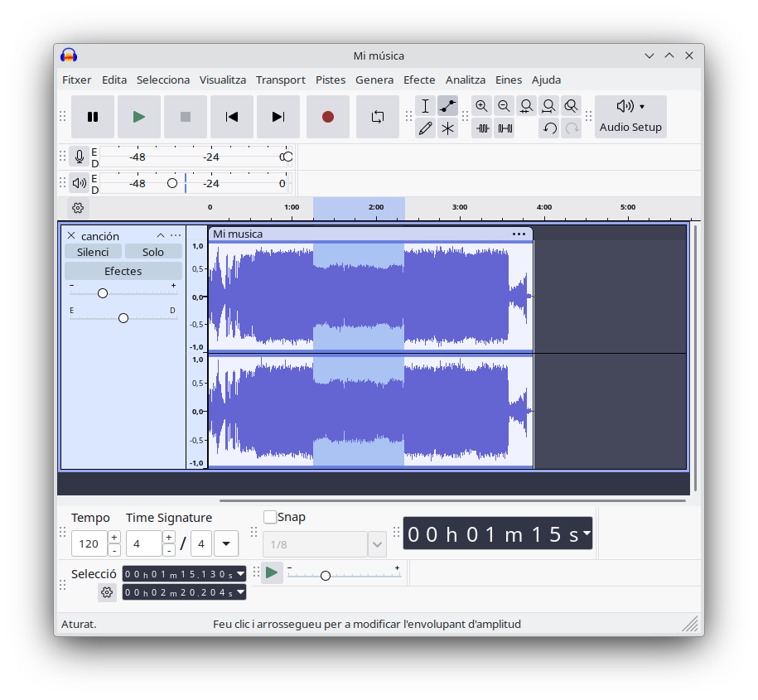Viewport: 758px width, 700px height.
Task: Enable the Snap checkbox
Action: tap(270, 517)
